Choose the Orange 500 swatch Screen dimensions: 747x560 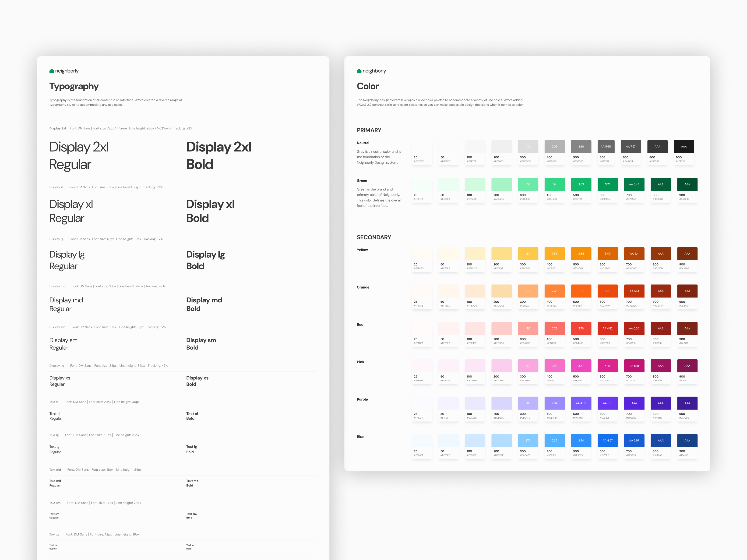click(x=581, y=291)
